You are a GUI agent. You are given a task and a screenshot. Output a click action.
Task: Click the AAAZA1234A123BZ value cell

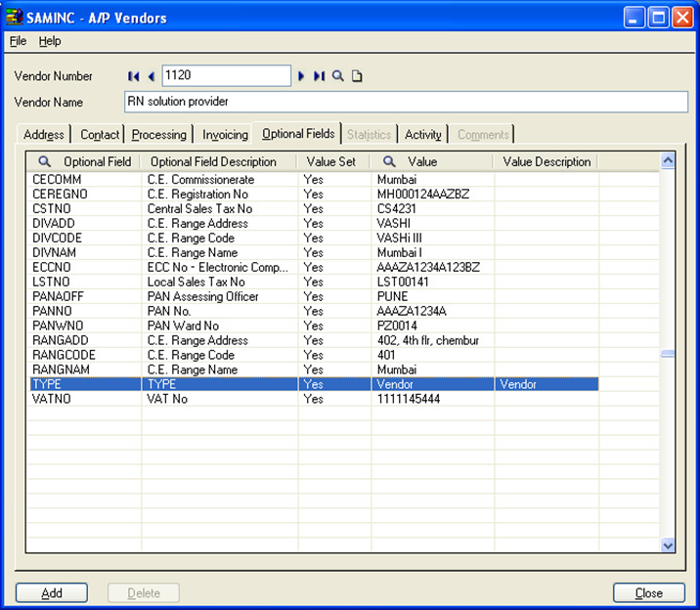[432, 267]
